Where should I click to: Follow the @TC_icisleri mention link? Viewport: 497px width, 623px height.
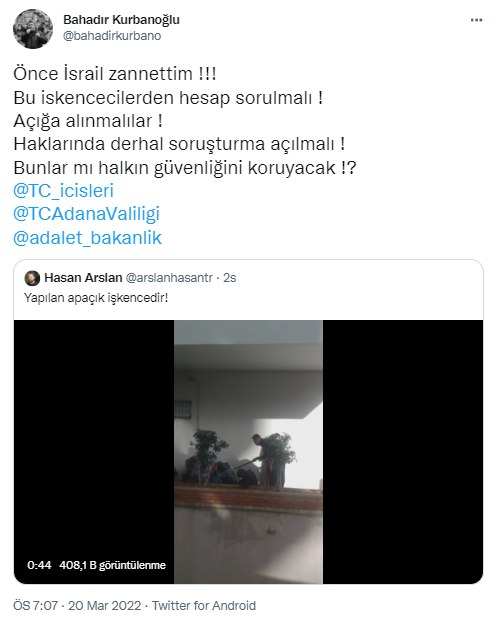(x=64, y=191)
